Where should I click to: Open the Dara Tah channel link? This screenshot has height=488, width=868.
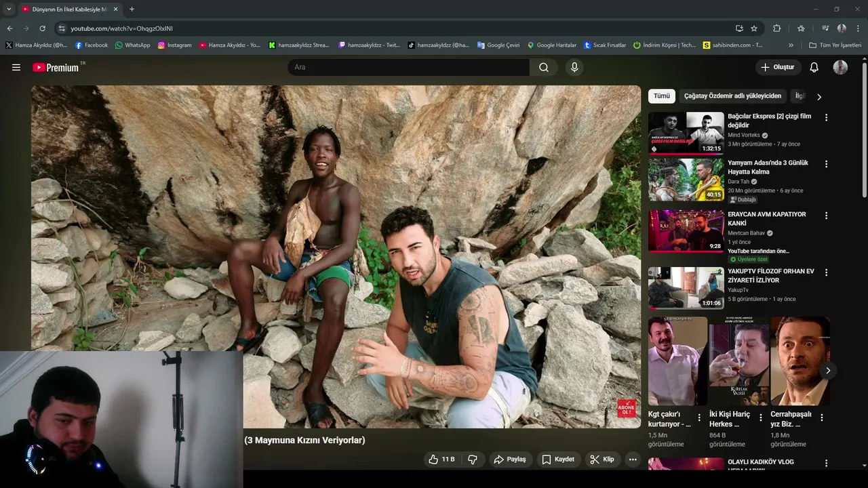tap(738, 182)
